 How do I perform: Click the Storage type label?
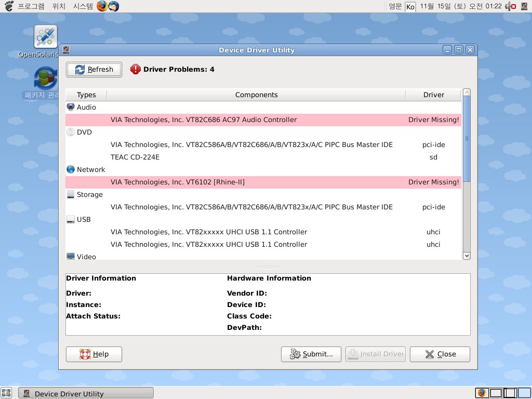click(x=89, y=194)
